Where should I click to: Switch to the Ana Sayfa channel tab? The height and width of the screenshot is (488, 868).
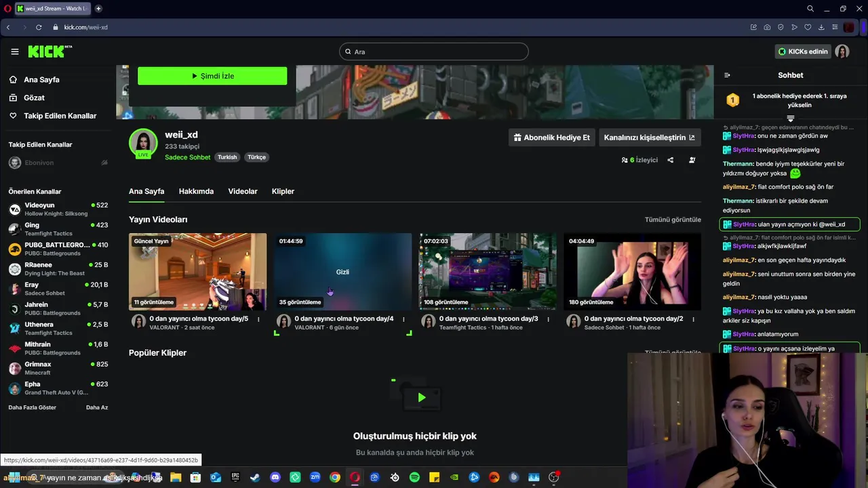146,191
